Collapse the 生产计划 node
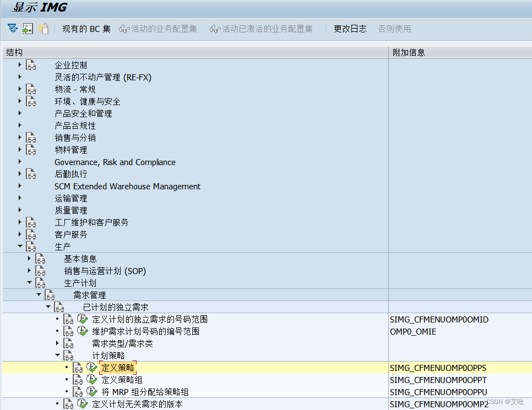 29,282
